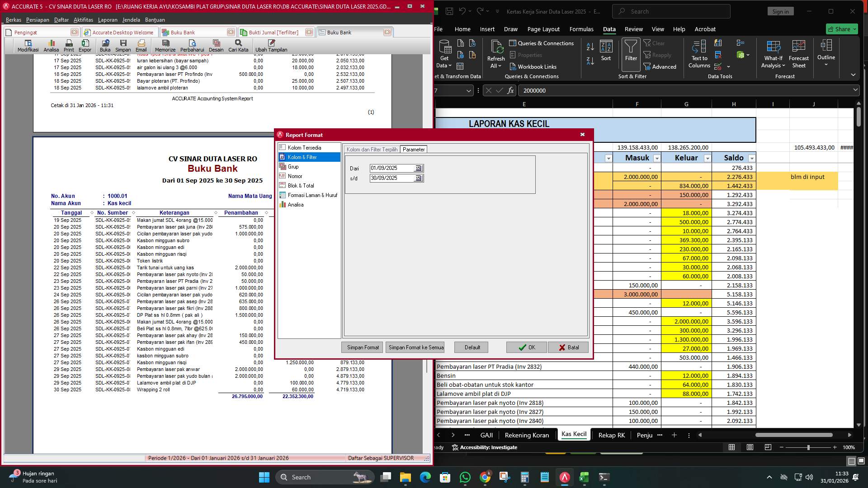Open the Memorize tool in Accurate

point(165,44)
